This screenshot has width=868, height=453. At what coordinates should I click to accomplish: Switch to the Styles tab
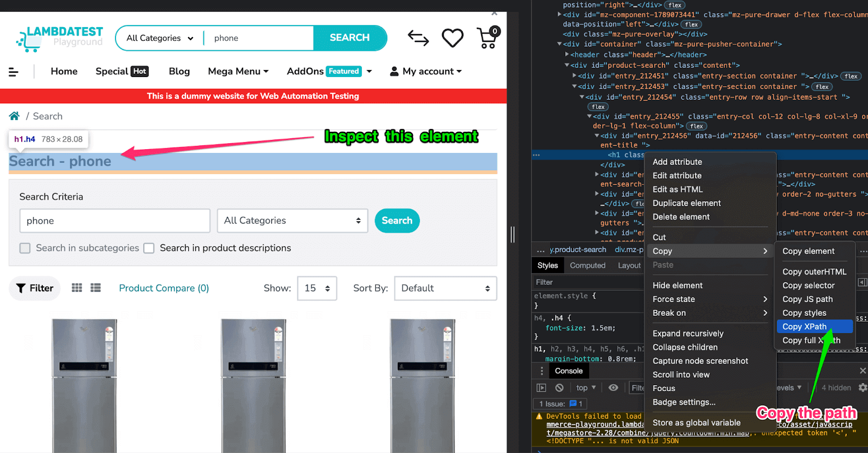point(547,265)
